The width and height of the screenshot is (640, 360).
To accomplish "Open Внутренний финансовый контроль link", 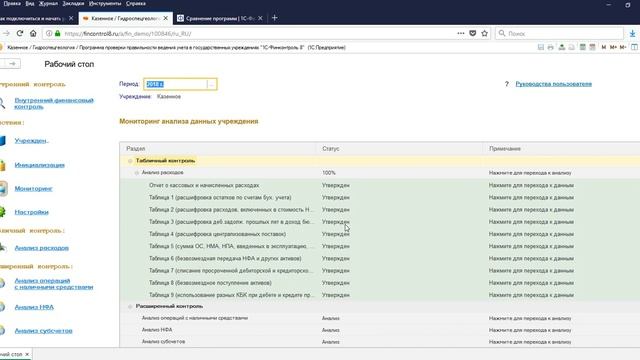I will (54, 103).
